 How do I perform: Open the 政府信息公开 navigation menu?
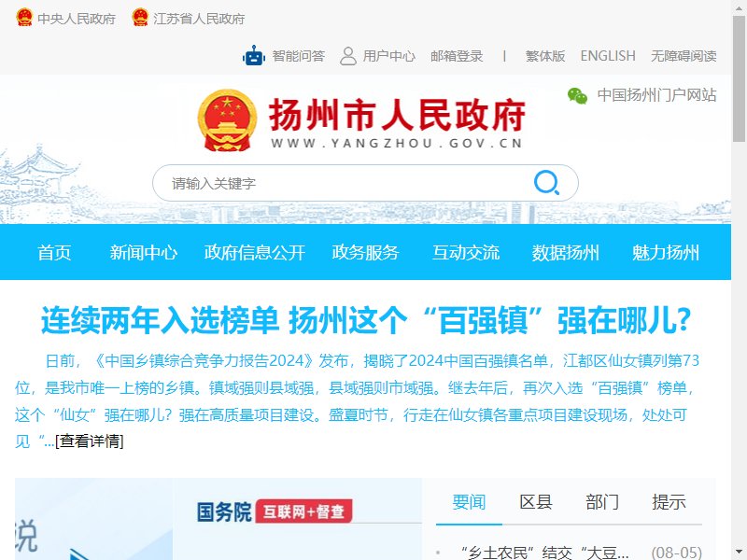254,252
